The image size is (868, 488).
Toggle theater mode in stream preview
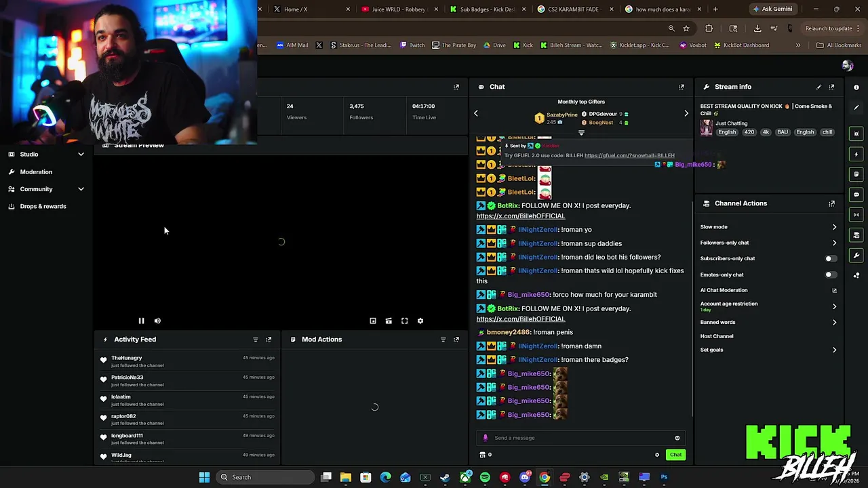pos(389,321)
